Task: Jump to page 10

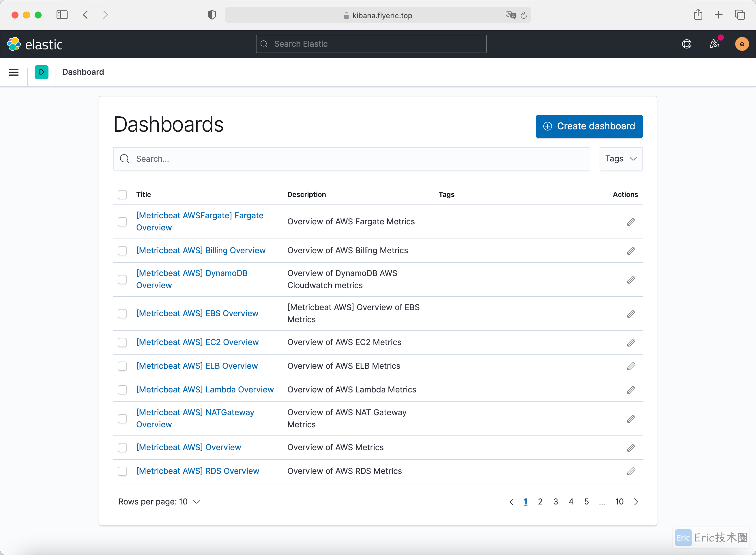Action: (x=619, y=502)
